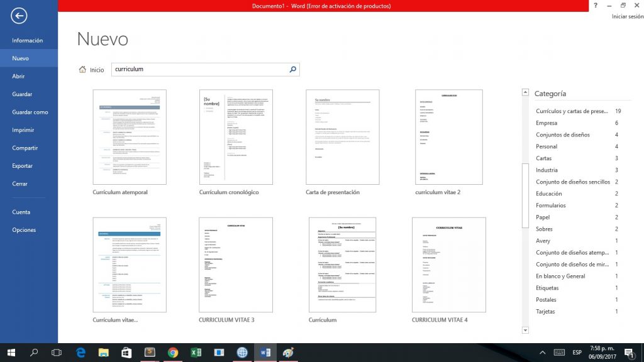The width and height of the screenshot is (644, 362).
Task: Click the Inicio link next to search
Action: 97,70
